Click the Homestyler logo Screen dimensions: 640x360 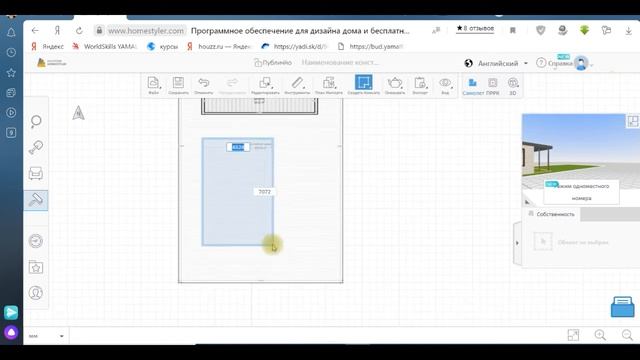click(51, 62)
